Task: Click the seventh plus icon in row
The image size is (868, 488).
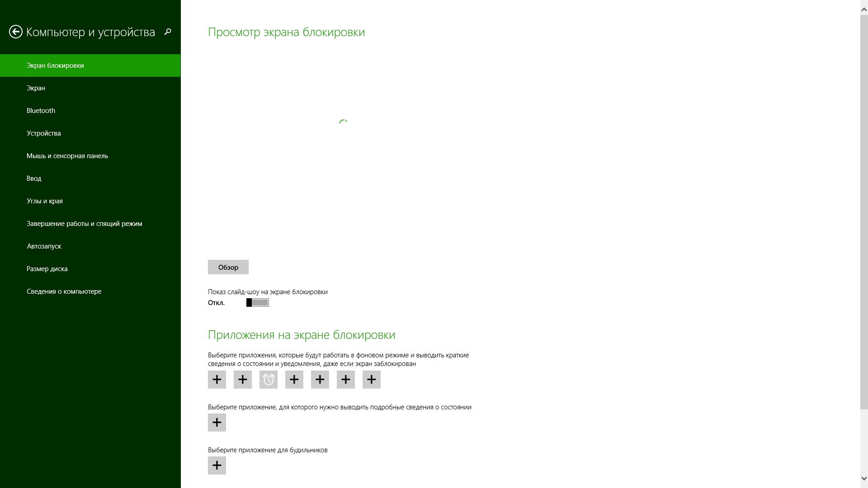Action: click(x=372, y=380)
